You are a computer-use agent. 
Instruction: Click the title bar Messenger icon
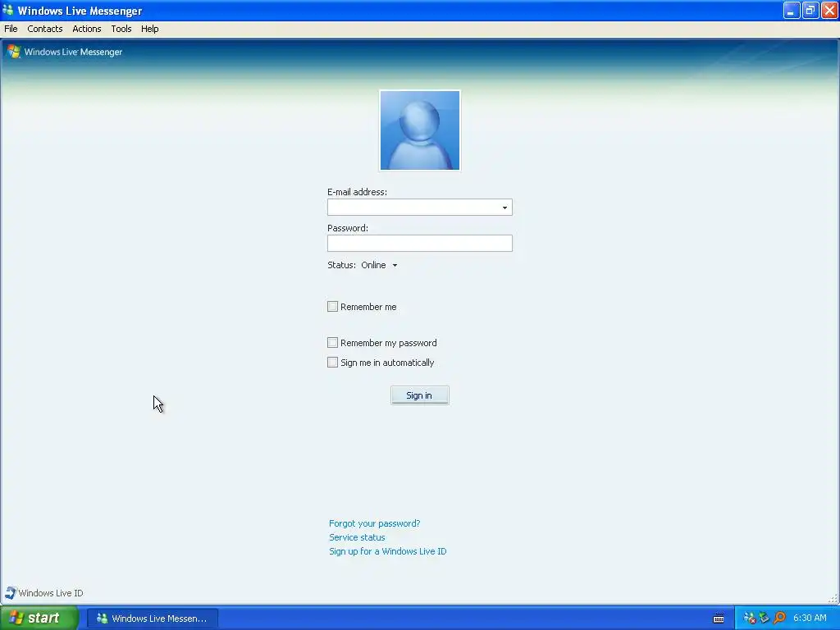click(8, 10)
